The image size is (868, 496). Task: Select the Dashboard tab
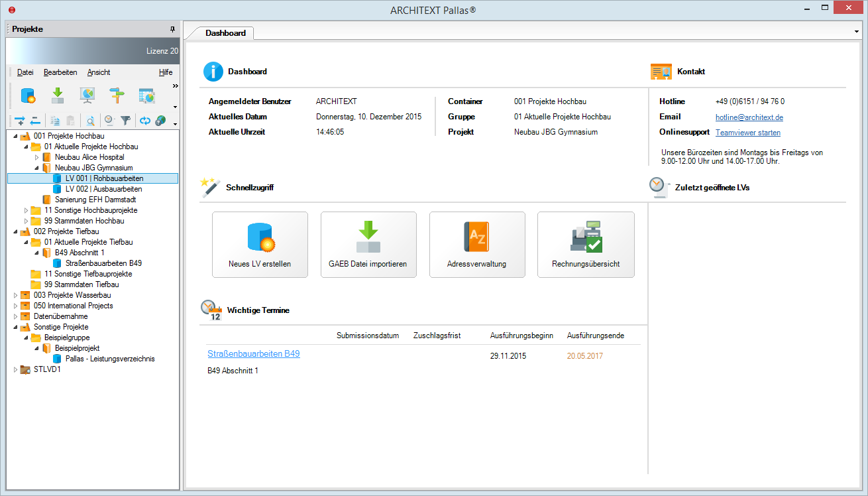pyautogui.click(x=225, y=32)
